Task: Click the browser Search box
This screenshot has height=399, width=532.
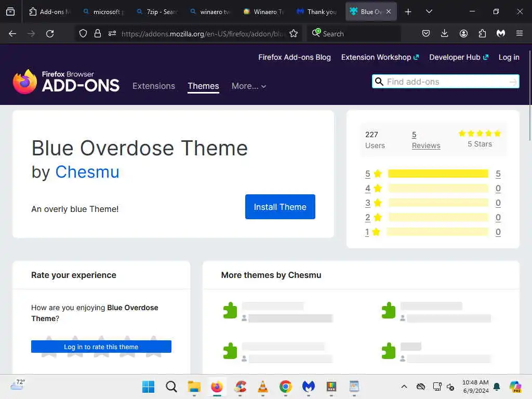Action: pos(354,34)
